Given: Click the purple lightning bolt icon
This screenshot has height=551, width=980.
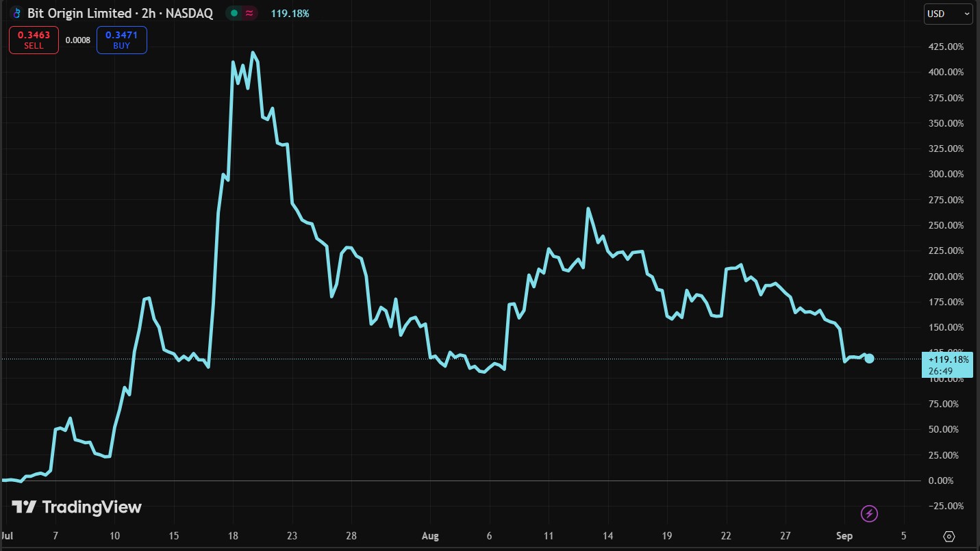Looking at the screenshot, I should (x=869, y=513).
